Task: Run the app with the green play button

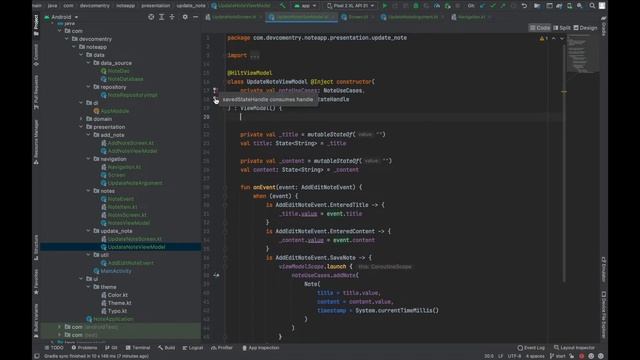Action: (384, 6)
